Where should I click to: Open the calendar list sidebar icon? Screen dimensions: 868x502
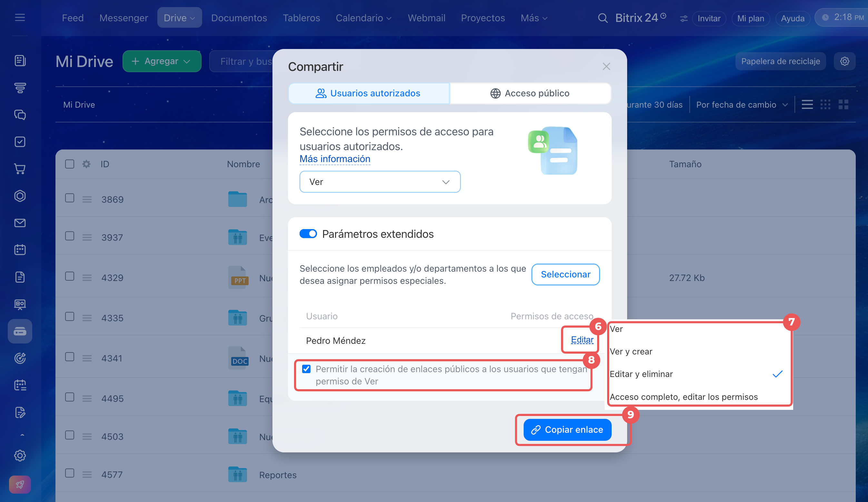[x=20, y=385]
